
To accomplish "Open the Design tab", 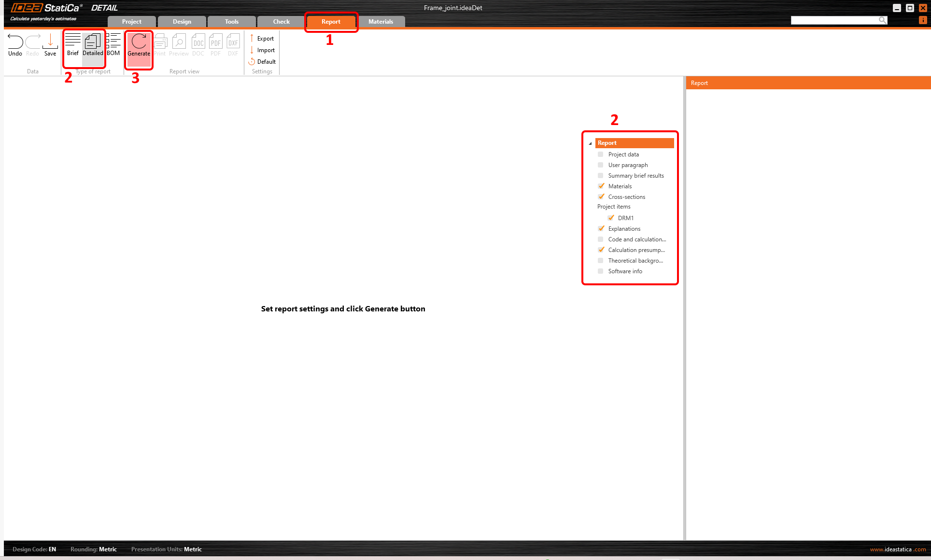I will click(182, 22).
